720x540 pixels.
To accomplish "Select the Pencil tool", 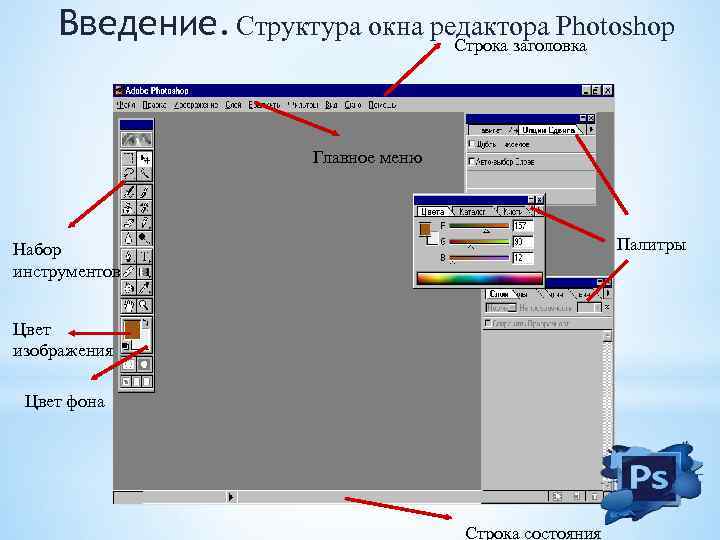I will [145, 223].
